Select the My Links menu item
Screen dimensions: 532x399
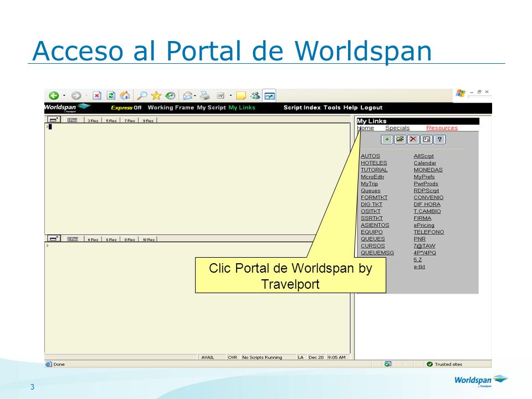[242, 108]
